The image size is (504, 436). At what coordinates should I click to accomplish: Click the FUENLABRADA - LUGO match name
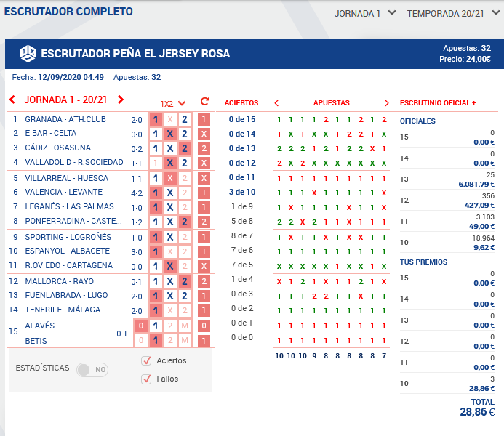click(x=66, y=295)
